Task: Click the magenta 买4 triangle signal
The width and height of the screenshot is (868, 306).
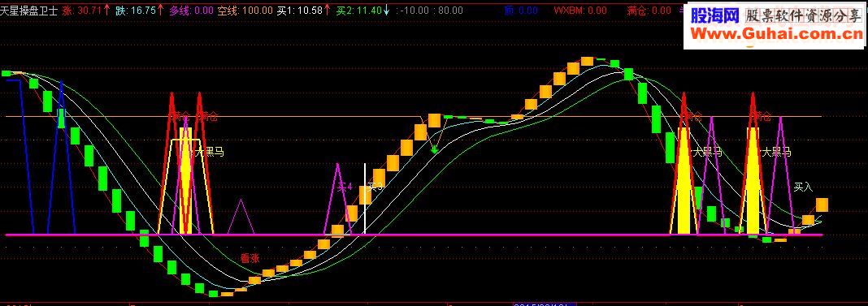Action: [337, 199]
